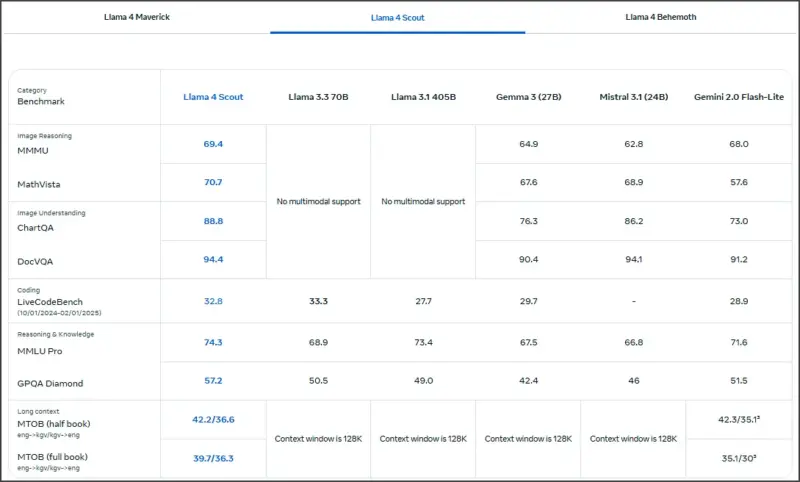Image resolution: width=800 pixels, height=482 pixels.
Task: Click the 39.7/36.3 MTOB full book value
Action: [213, 458]
